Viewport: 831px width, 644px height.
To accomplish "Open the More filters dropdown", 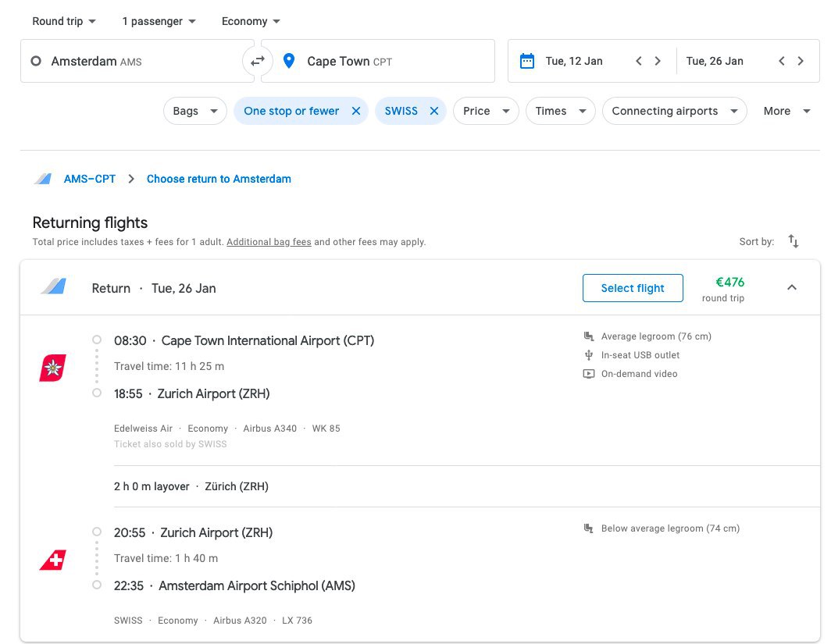I will point(786,111).
